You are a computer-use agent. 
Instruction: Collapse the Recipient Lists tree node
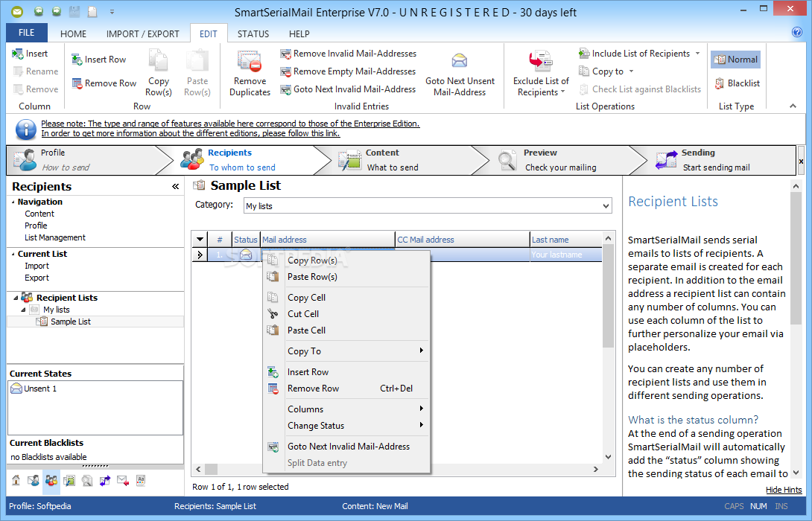coord(16,298)
